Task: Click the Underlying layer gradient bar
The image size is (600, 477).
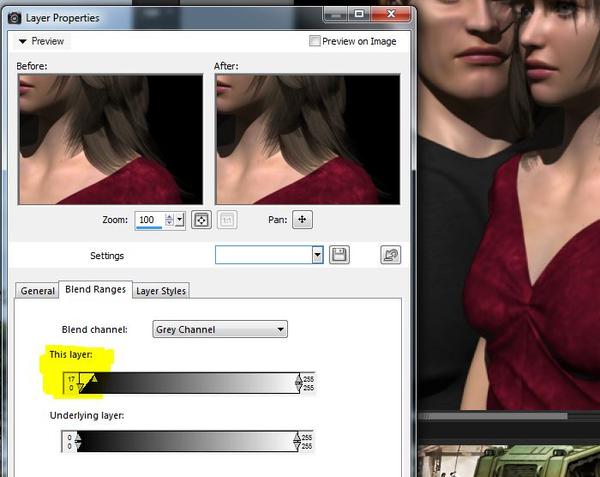Action: click(x=188, y=441)
